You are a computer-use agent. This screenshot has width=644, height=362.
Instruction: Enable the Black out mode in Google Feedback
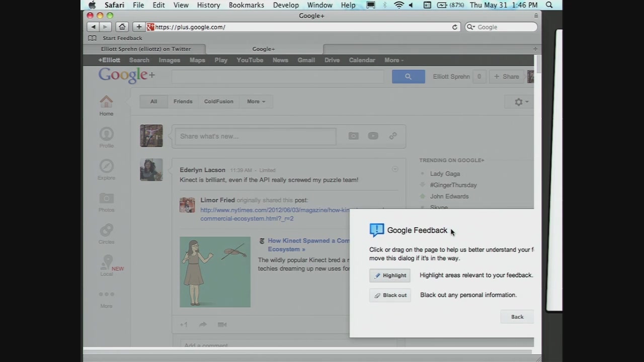(x=390, y=295)
